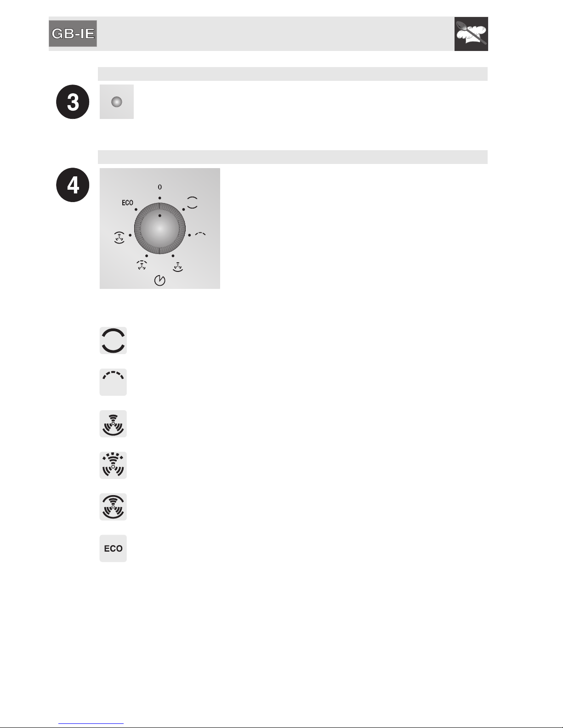Click the fan-with-grill symbol on the dial
The height and width of the screenshot is (728, 563).
pos(141,265)
